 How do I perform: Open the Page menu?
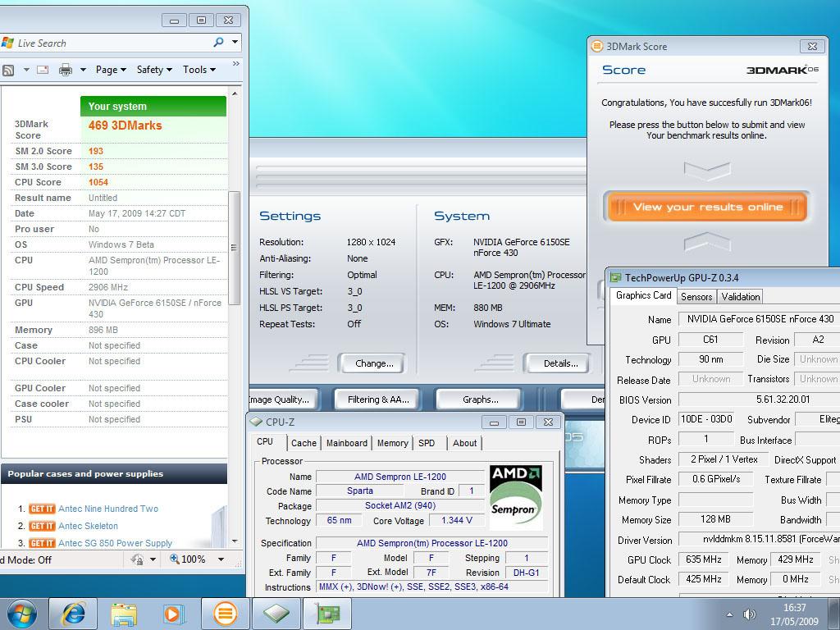point(111,70)
